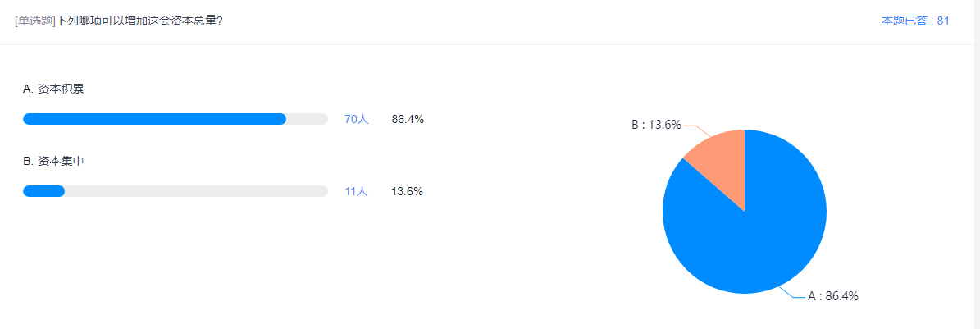Click the gray unfilled part of option B bar
The image size is (980, 329).
click(x=197, y=191)
